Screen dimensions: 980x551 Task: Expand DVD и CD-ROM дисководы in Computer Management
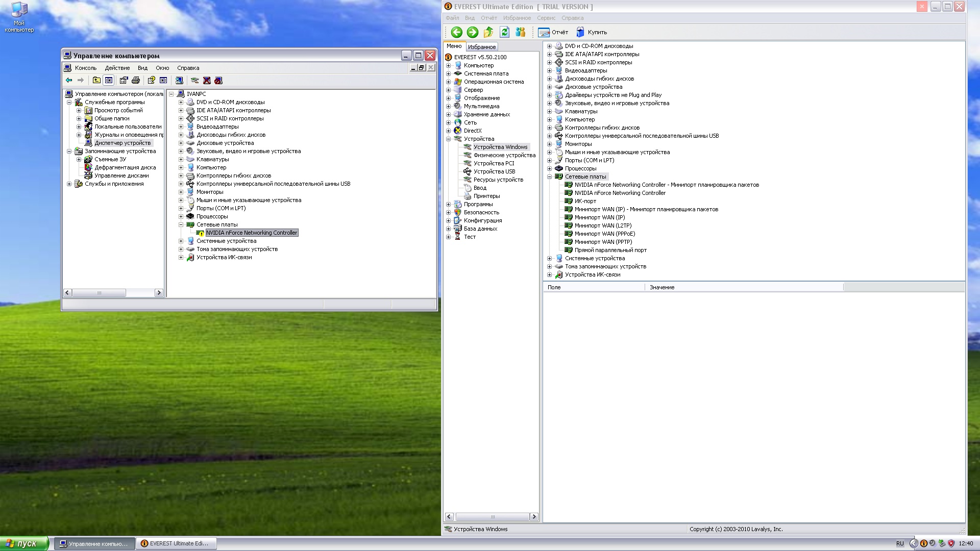click(x=181, y=102)
